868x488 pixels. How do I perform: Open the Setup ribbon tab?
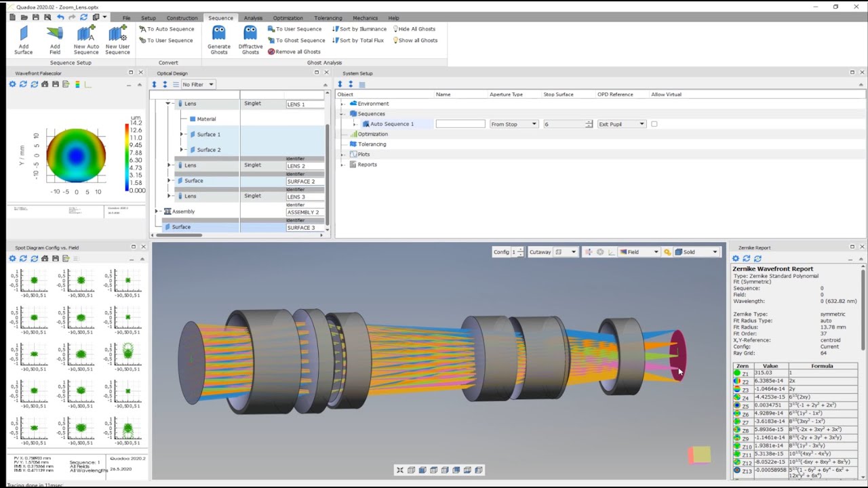(x=148, y=18)
